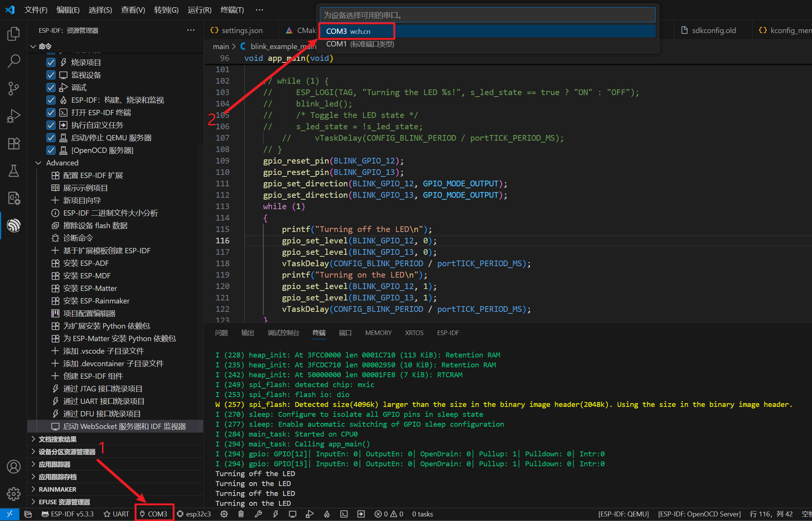This screenshot has width=812, height=521.
Task: Click the flame build-flash-monitor status icon
Action: coord(326,514)
